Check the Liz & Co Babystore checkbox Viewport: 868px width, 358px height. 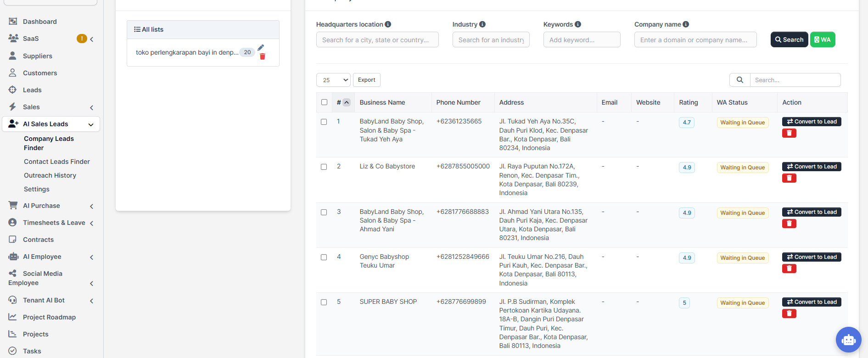pos(324,167)
